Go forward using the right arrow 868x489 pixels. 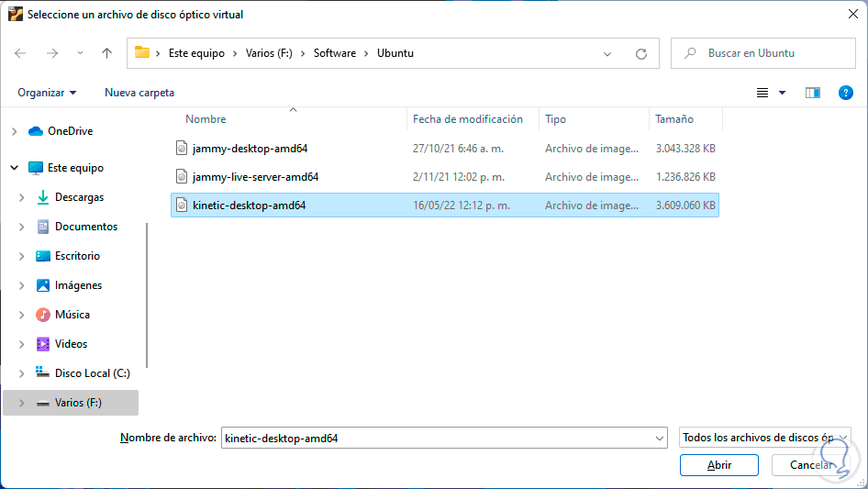[x=52, y=53]
